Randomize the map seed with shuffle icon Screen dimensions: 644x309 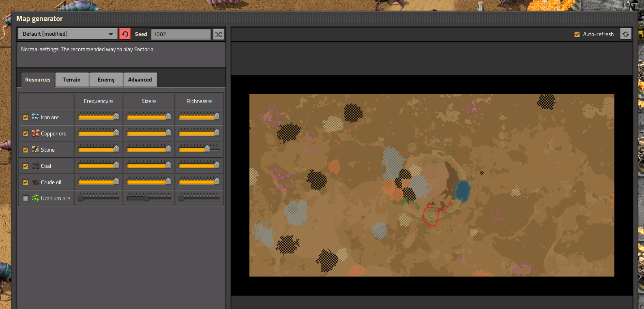click(219, 34)
